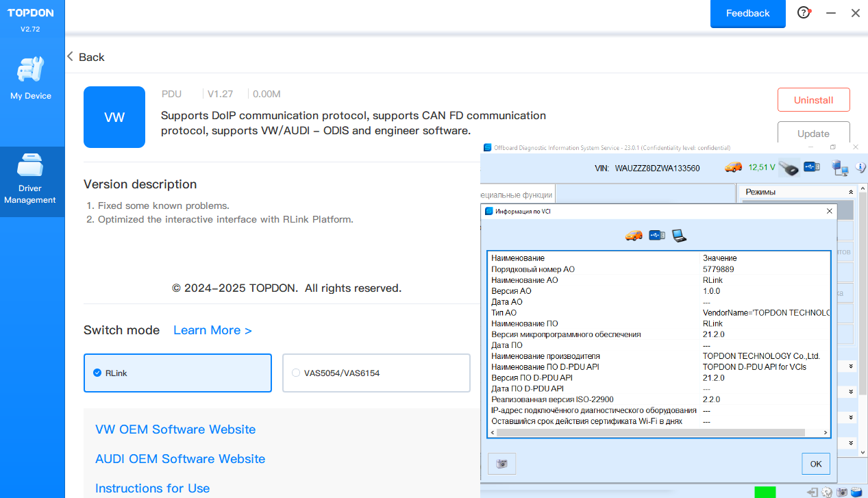Click the orange car icon in VCI dialog
868x498 pixels.
click(634, 236)
